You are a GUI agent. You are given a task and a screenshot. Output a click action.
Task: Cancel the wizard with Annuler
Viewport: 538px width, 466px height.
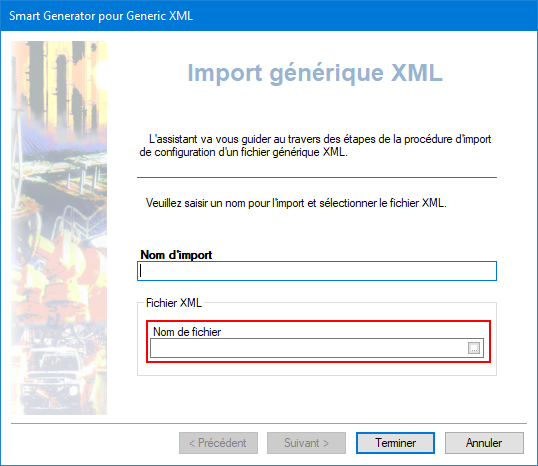tap(484, 443)
